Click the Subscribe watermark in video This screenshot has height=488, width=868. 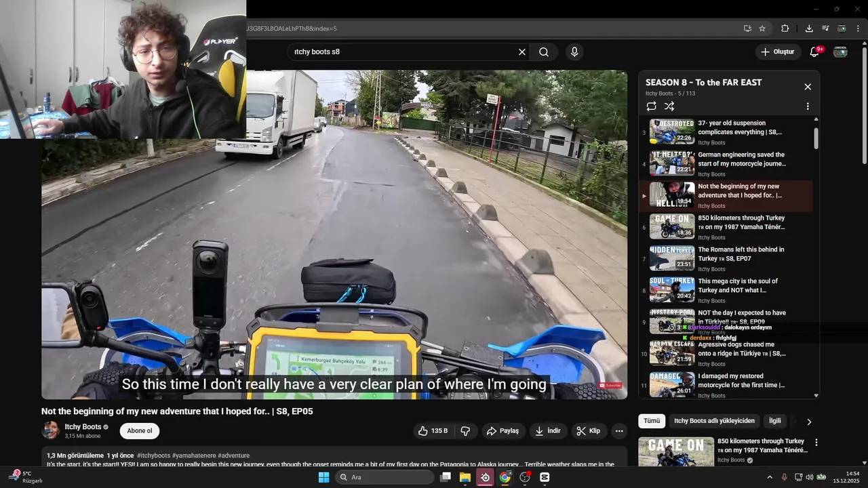[x=610, y=385]
